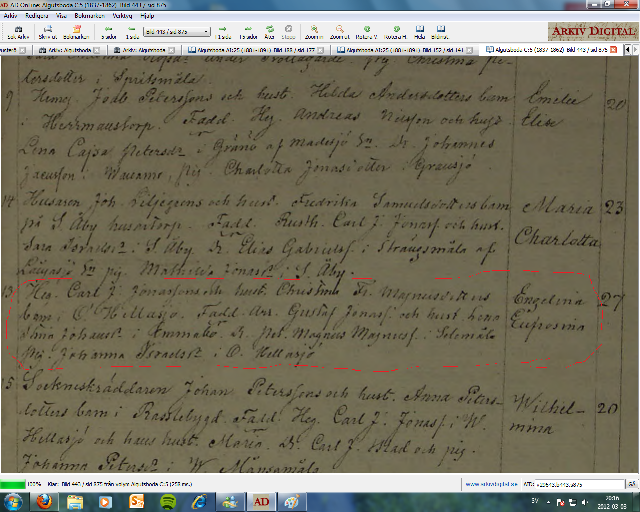Click the Sök Arkiv search toolbar icon
Image resolution: width=640 pixels, height=512 pixels.
tap(16, 31)
